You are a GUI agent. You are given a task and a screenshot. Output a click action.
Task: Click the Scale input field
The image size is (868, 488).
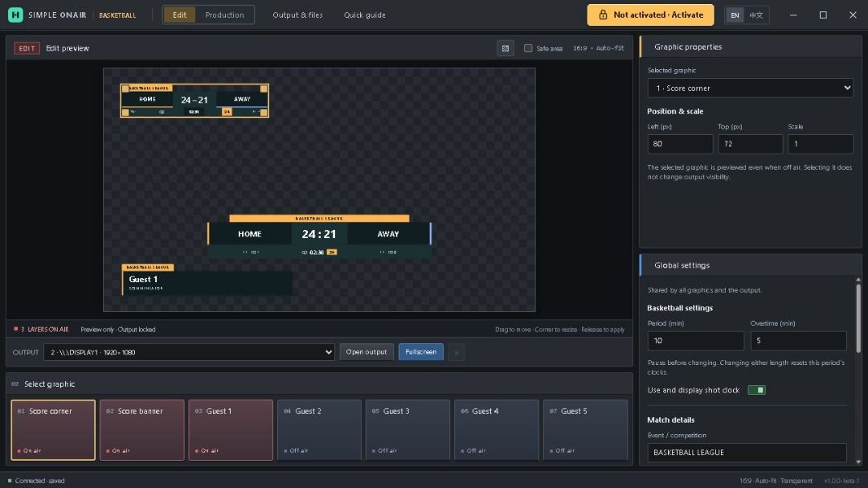pos(821,144)
